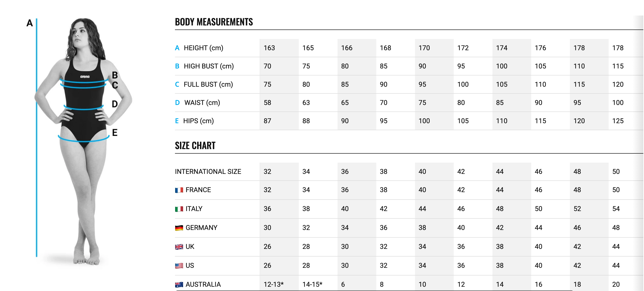The width and height of the screenshot is (644, 291).
Task: Click the Australia flag icon
Action: [x=179, y=284]
